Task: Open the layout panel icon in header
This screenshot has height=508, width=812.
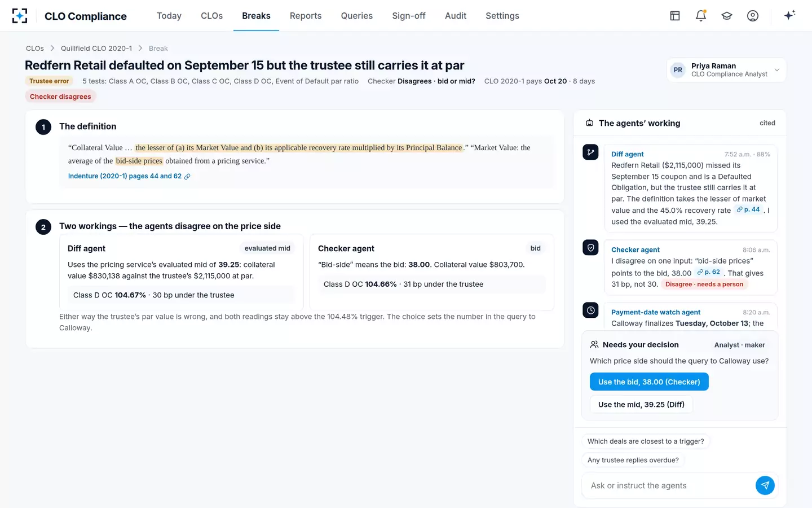Action: pos(675,16)
